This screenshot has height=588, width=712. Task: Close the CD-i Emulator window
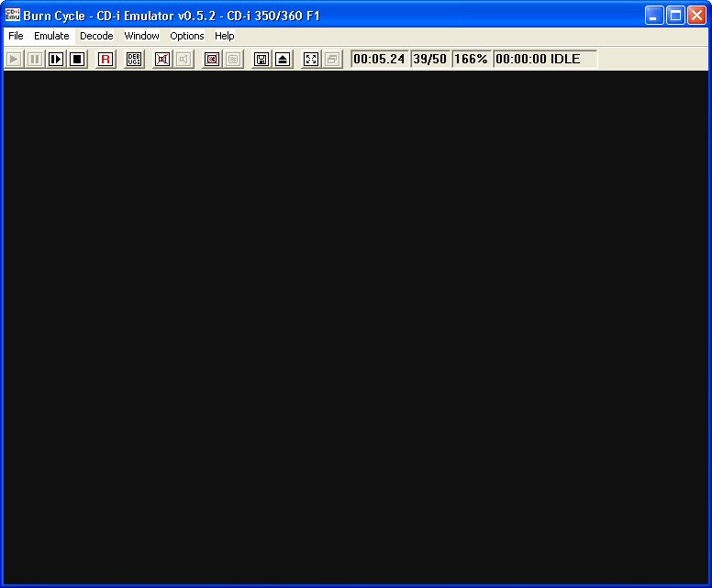(x=696, y=16)
